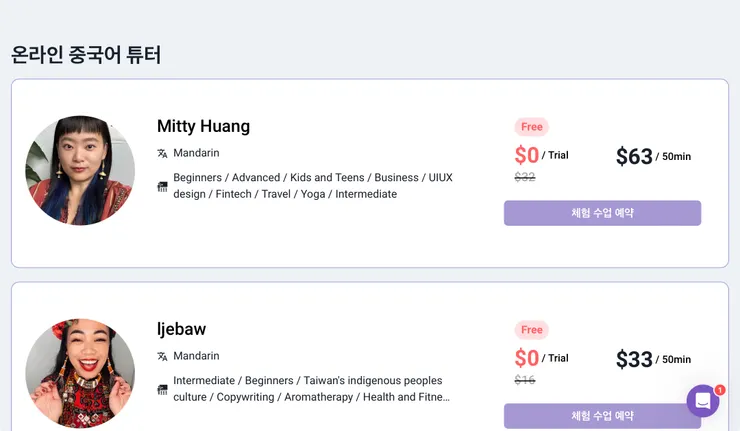Click Mitty Huang's specialties list text
Viewport: 740px width, 431px height.
coord(312,186)
